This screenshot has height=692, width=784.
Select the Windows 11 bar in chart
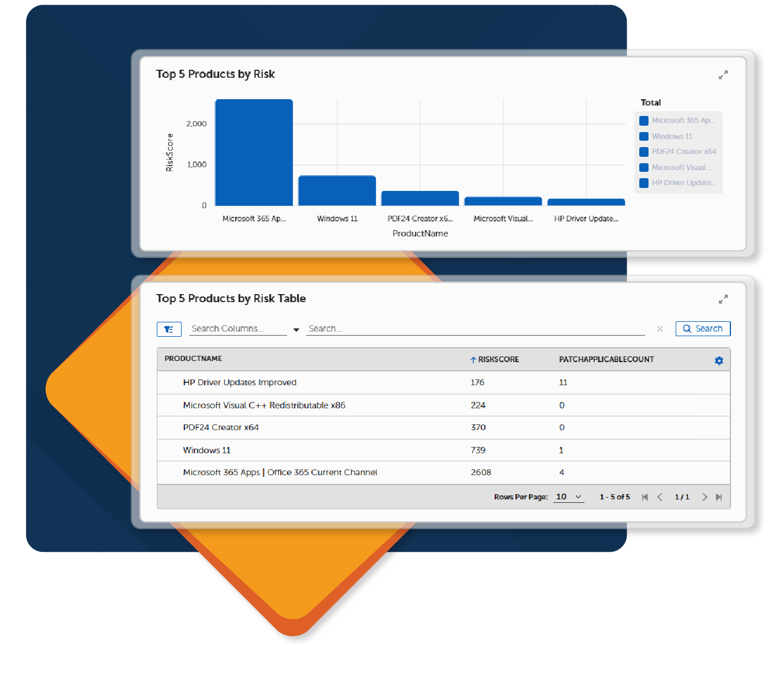(337, 191)
